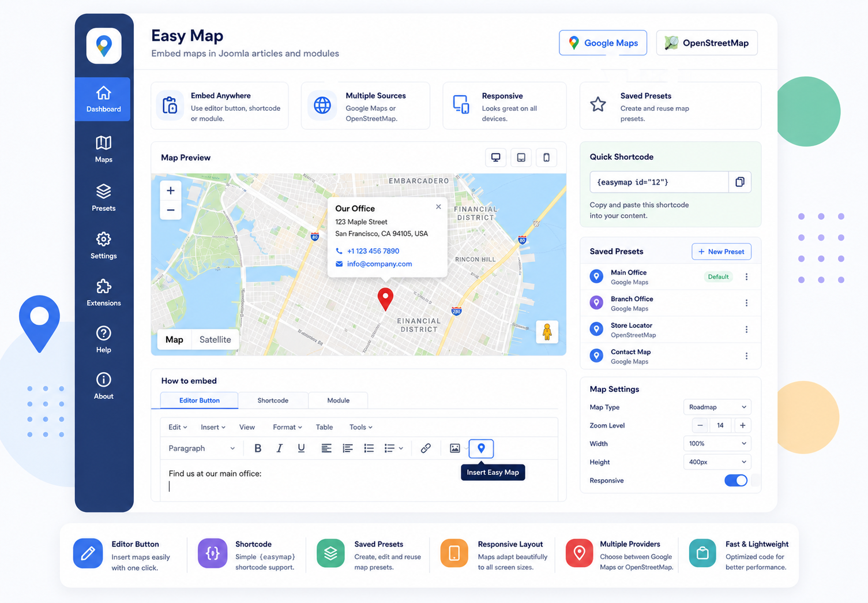The height and width of the screenshot is (603, 868).
Task: Close the Our Office info popup
Action: (438, 207)
